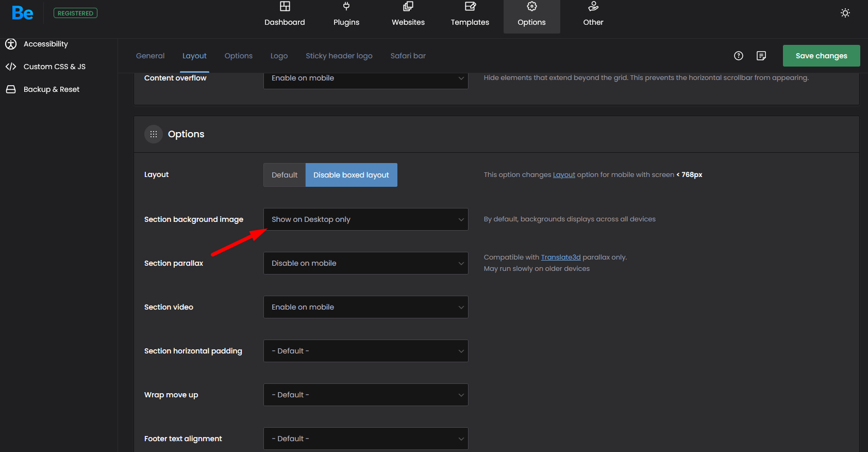The height and width of the screenshot is (452, 868).
Task: Open the Footer text alignment dropdown
Action: tap(366, 439)
